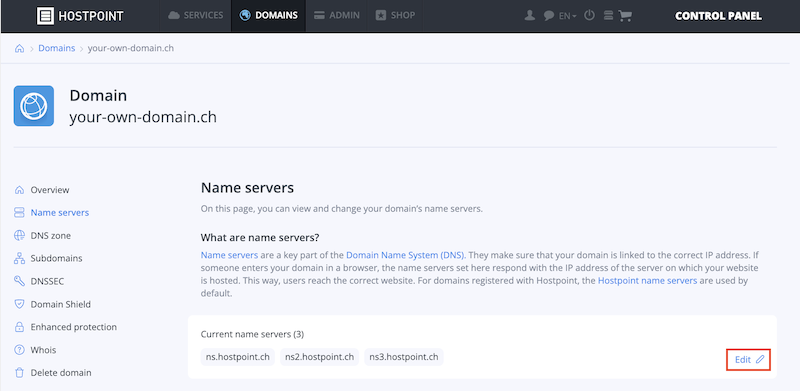
Task: Click the What are name servers? heading
Action: pyautogui.click(x=260, y=237)
